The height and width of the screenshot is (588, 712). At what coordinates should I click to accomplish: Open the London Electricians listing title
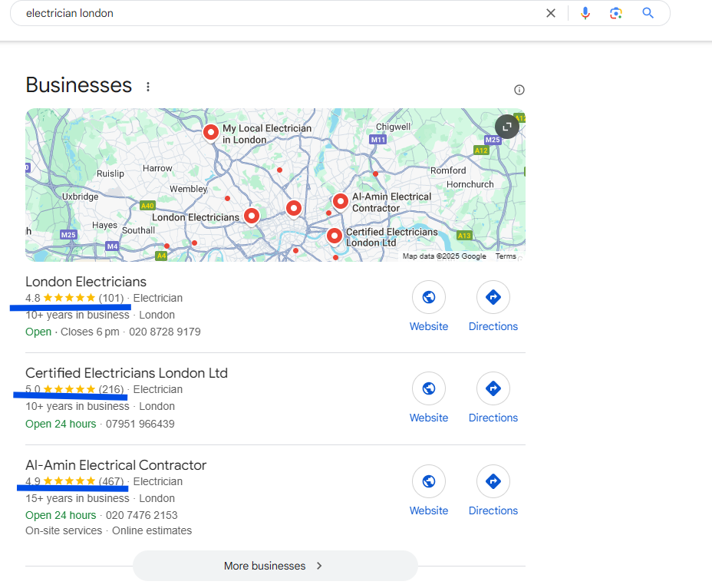[86, 282]
